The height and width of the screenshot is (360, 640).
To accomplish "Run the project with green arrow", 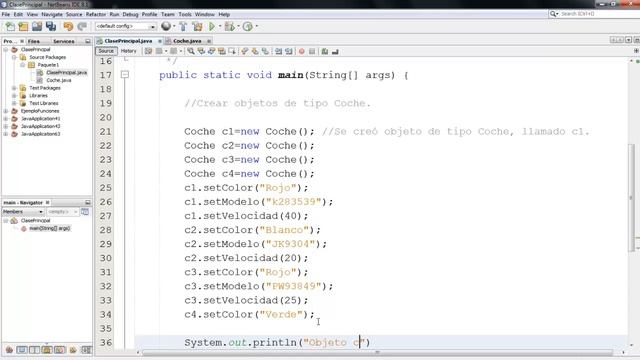I will 212,27.
